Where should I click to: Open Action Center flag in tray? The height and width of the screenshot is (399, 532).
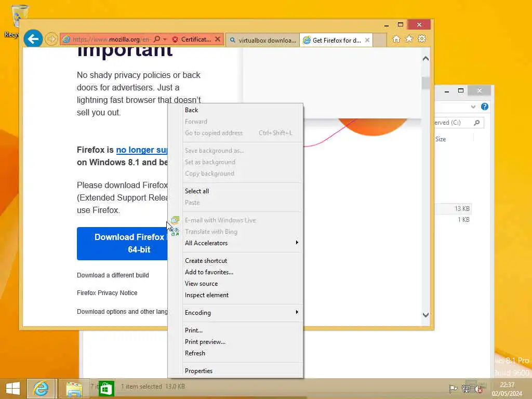pos(453,389)
